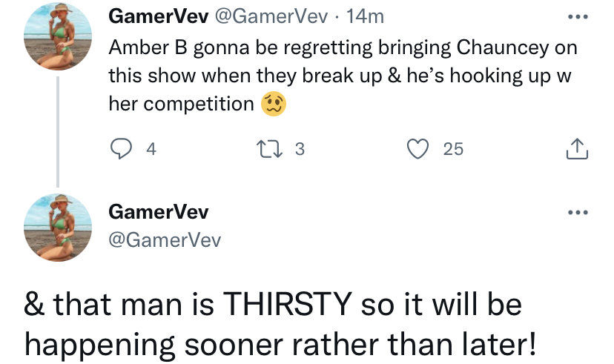Open first tweet by clicking its text

click(x=343, y=76)
